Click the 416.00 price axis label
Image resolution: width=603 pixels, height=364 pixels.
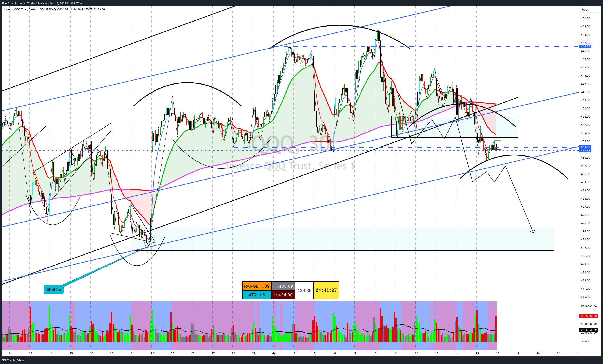click(585, 297)
